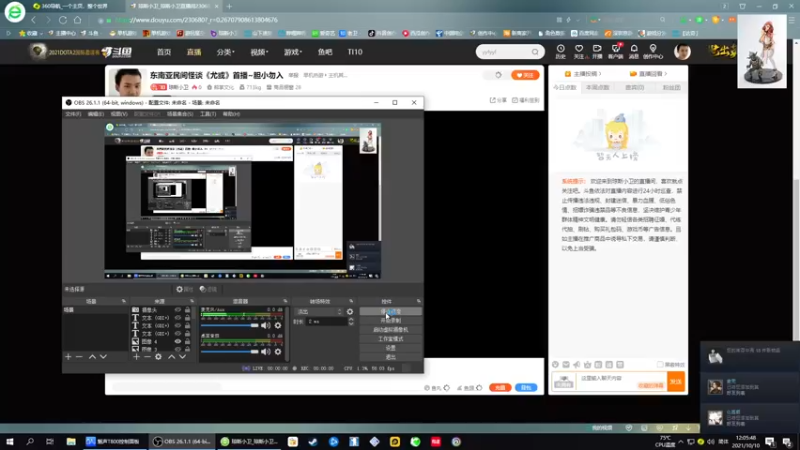Pop out the controls dock panel

(419, 302)
